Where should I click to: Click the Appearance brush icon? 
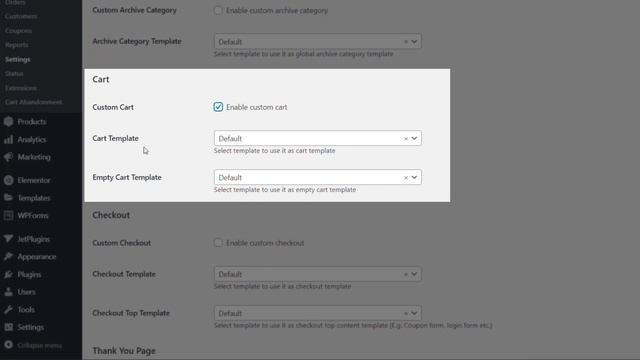coord(9,256)
